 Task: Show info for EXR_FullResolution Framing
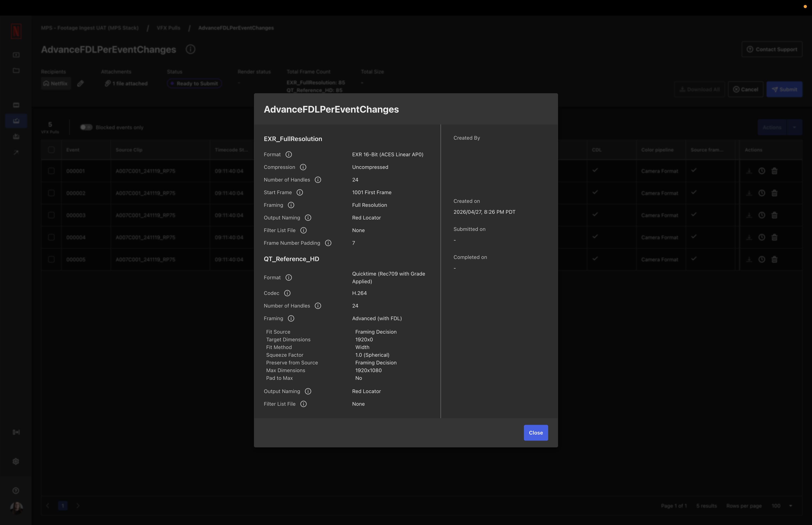291,205
